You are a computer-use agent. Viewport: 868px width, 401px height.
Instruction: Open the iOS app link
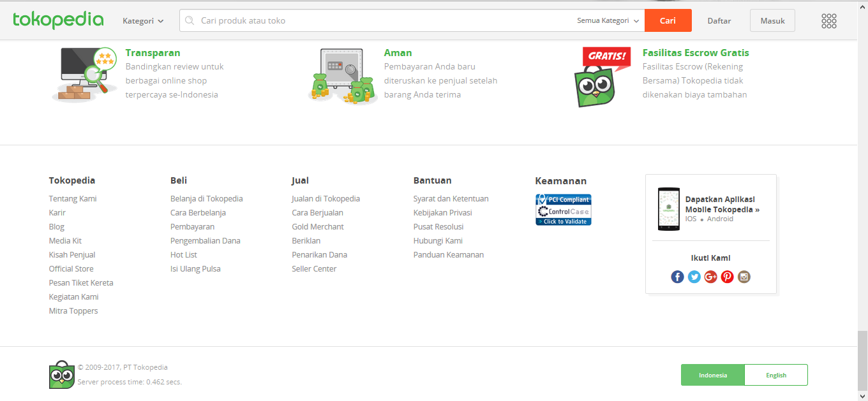691,219
